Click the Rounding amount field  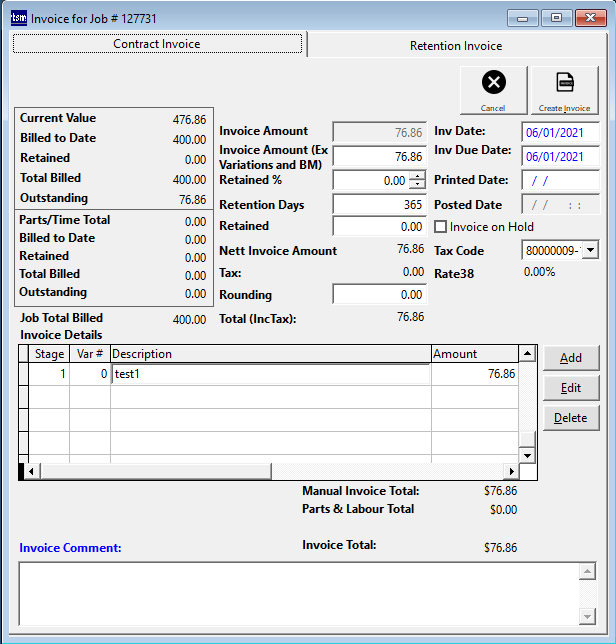pos(379,295)
